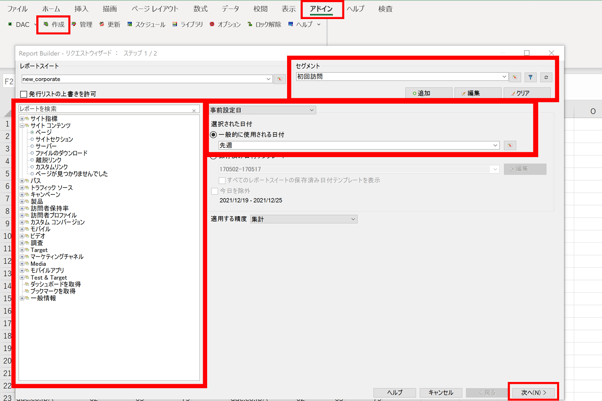Check 発行リストの上書きを許可 checkbox

[x=23, y=94]
